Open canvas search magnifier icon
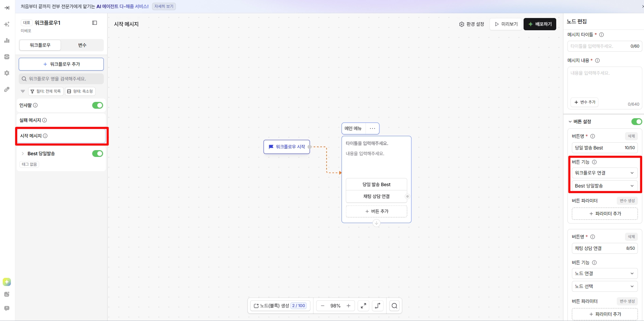644x321 pixels. [x=394, y=306]
